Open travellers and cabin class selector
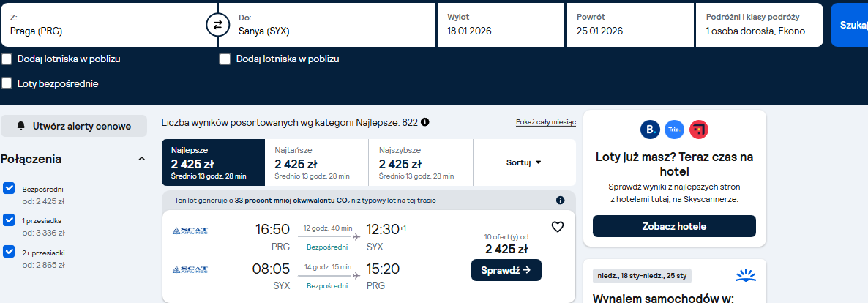Screen dimensions: 868x303 click(760, 25)
